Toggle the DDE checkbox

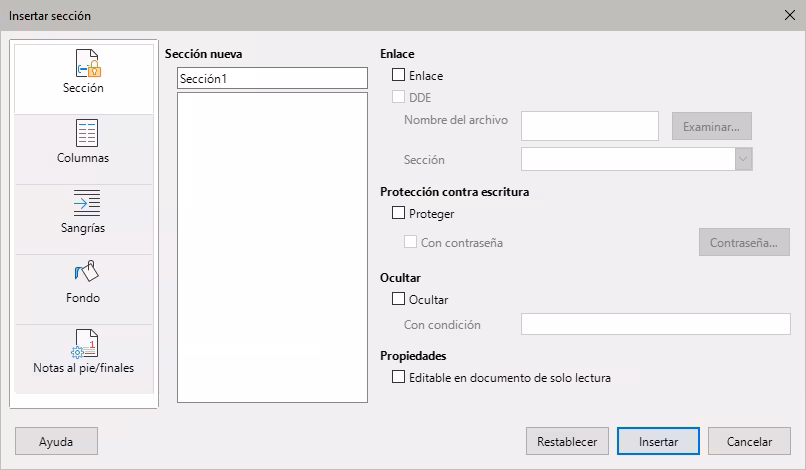(398, 97)
